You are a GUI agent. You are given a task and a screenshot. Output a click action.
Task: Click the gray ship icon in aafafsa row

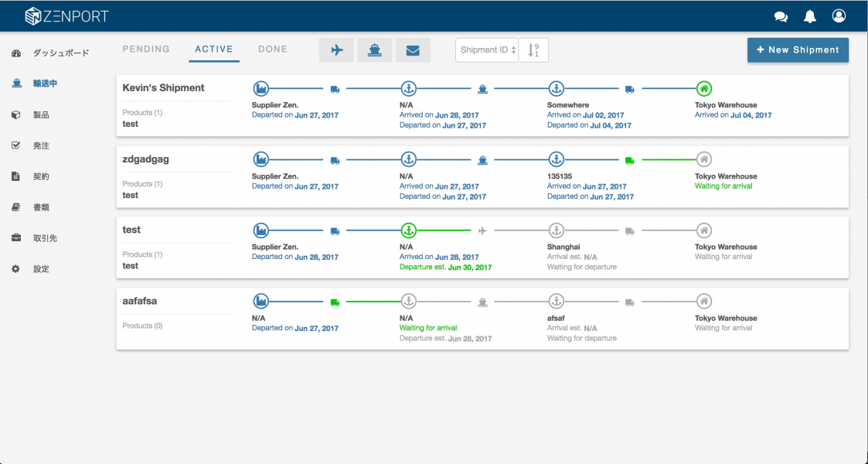coord(483,302)
